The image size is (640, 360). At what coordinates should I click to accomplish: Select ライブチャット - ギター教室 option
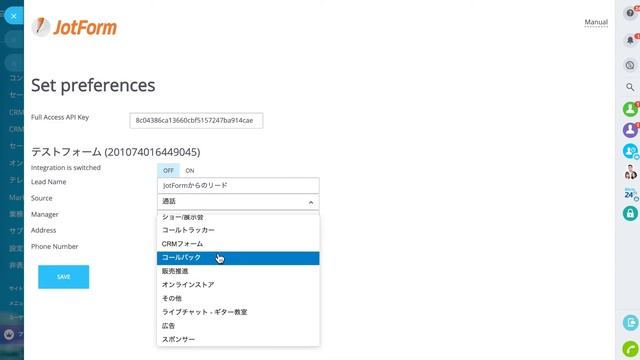tap(238, 312)
